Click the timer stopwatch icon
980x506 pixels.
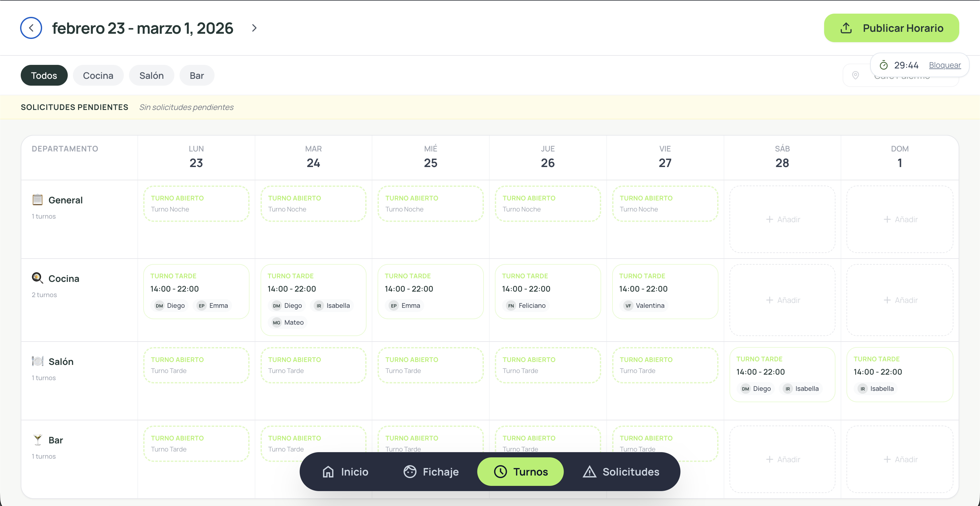pos(883,65)
